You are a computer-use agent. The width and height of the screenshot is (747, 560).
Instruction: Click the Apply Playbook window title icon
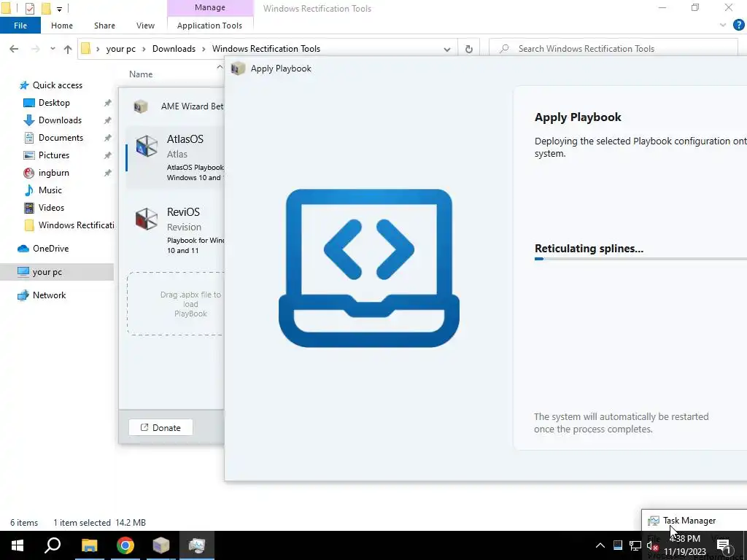pos(238,69)
